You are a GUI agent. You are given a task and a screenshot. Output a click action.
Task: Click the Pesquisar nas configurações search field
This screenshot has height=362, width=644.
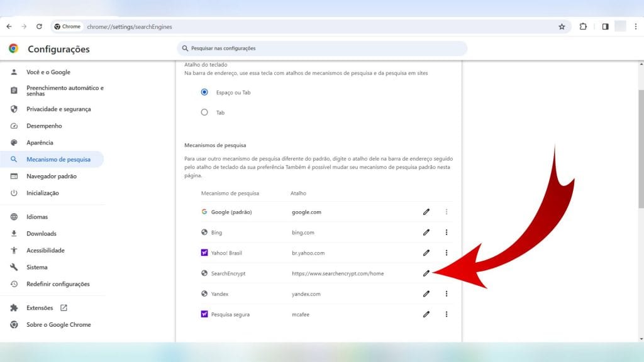[x=322, y=48]
